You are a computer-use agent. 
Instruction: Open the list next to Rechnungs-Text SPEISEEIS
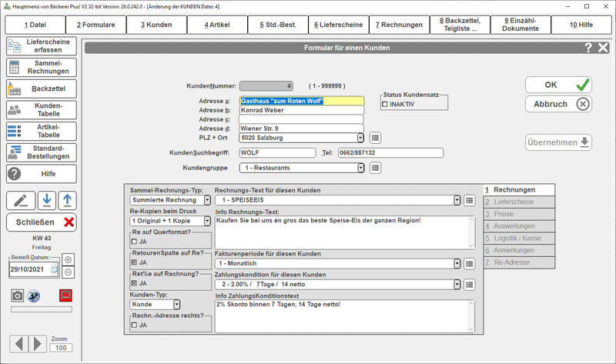[470, 200]
